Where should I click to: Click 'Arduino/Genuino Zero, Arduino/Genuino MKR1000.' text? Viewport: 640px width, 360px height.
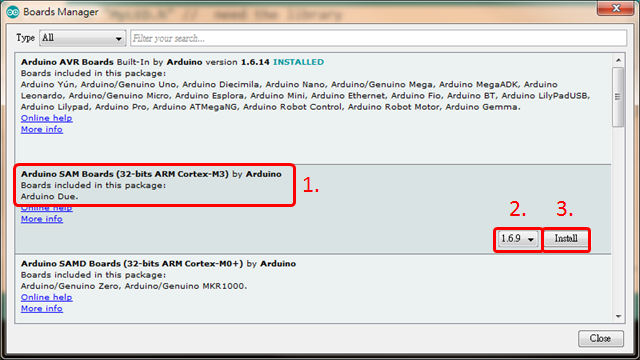coord(134,287)
